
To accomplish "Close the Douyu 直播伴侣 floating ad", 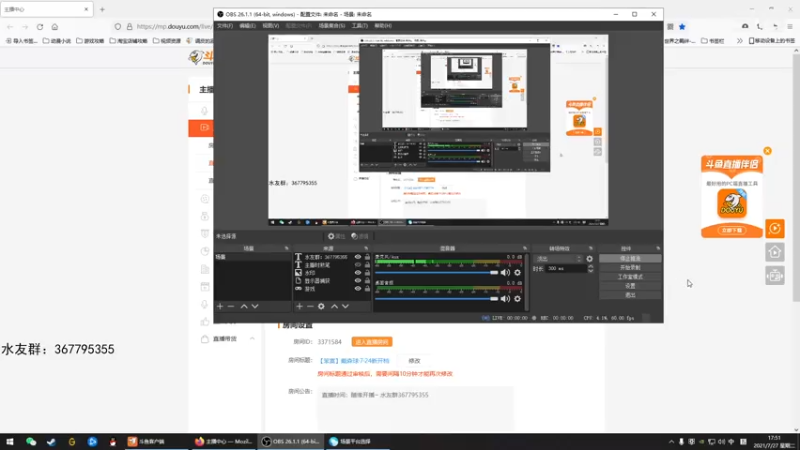I will 767,151.
